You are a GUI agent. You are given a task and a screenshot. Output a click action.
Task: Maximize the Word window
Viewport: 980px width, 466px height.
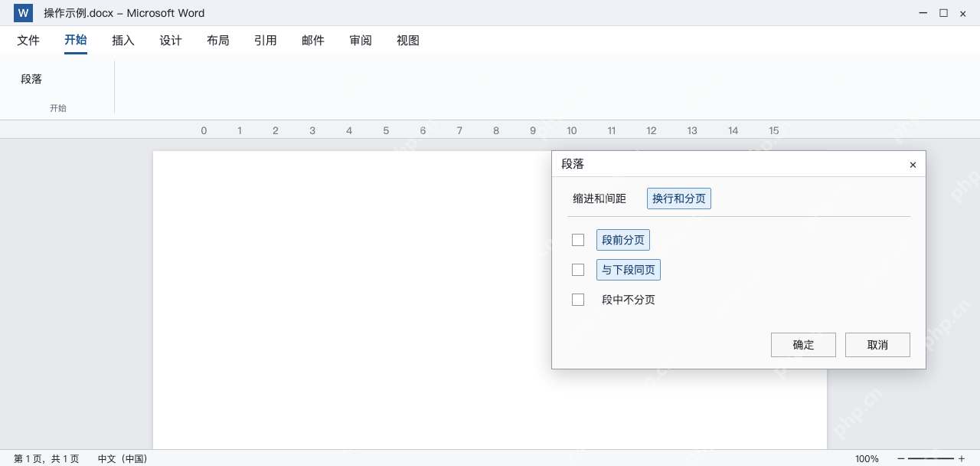(x=943, y=13)
